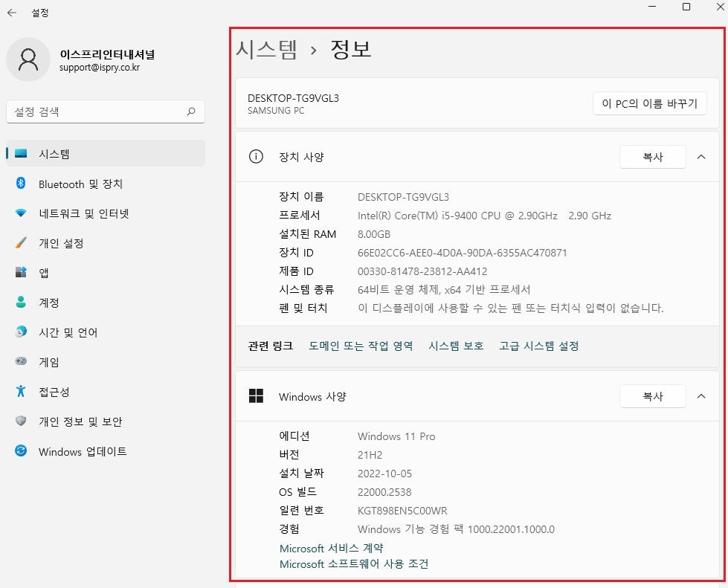Open Microsoft 소프트웨어 사용 조건 link

click(x=354, y=564)
